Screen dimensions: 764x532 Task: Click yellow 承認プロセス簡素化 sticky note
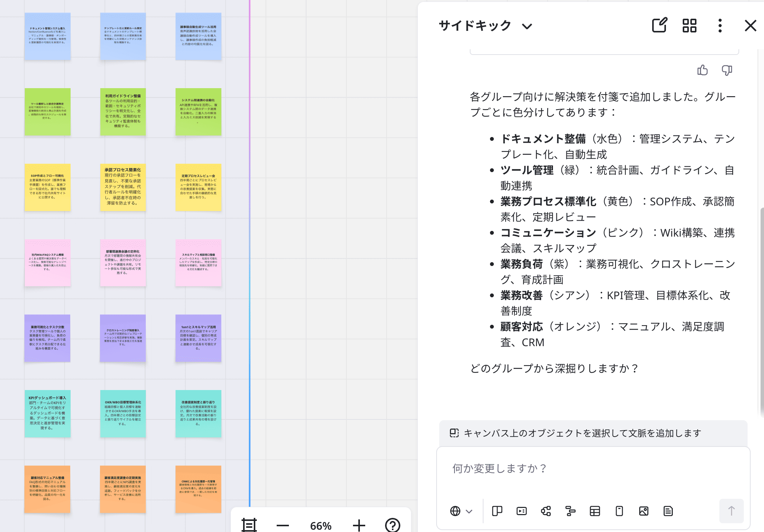coord(123,187)
